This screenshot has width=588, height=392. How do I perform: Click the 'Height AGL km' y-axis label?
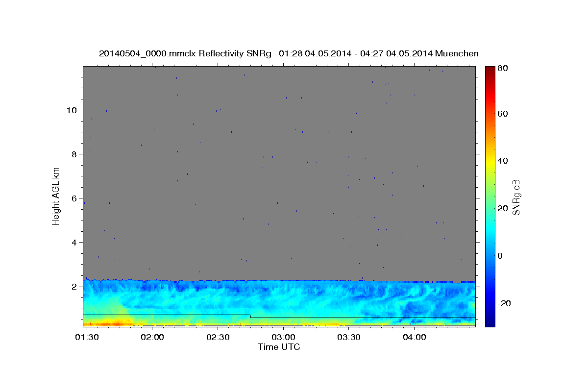point(56,196)
